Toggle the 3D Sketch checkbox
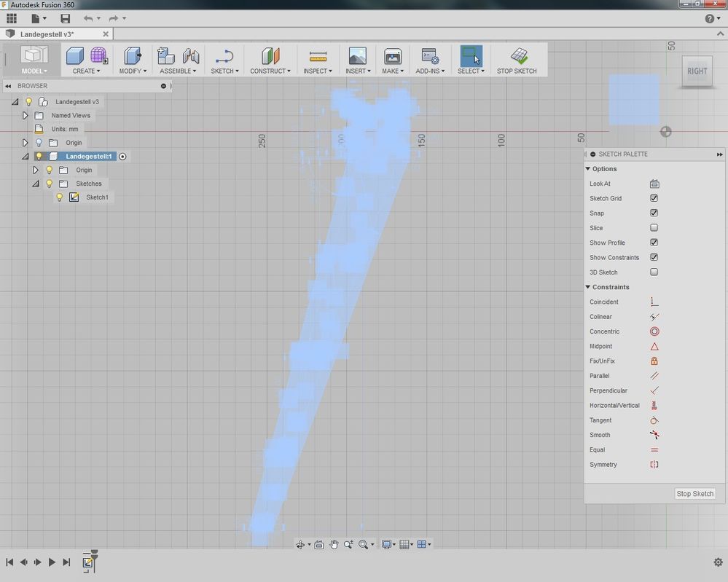 [654, 272]
